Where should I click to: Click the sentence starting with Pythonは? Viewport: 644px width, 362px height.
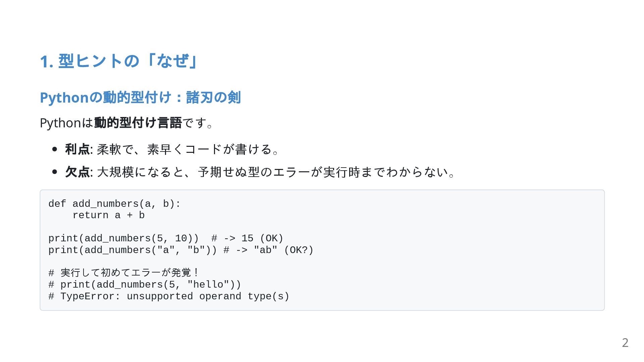[x=126, y=123]
